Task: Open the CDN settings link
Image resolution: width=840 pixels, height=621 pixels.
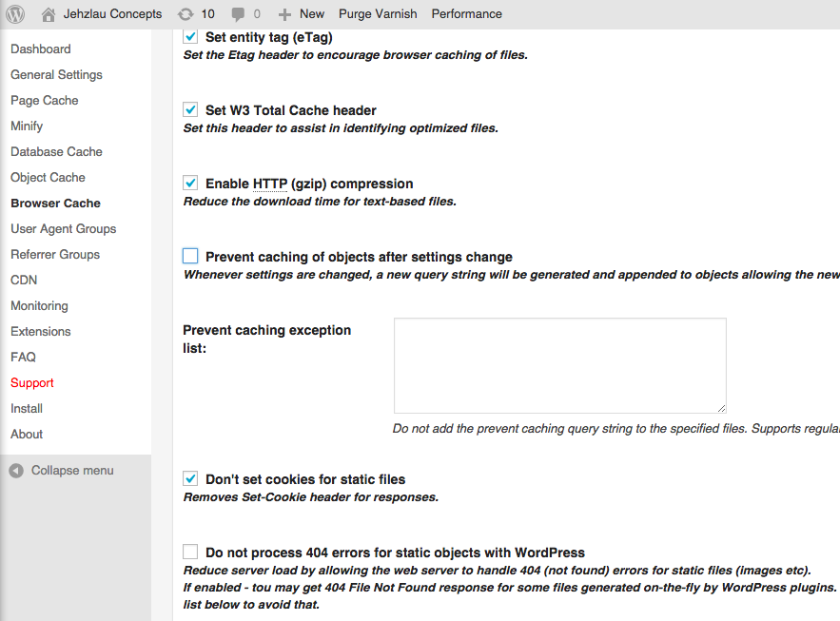Action: pos(24,280)
